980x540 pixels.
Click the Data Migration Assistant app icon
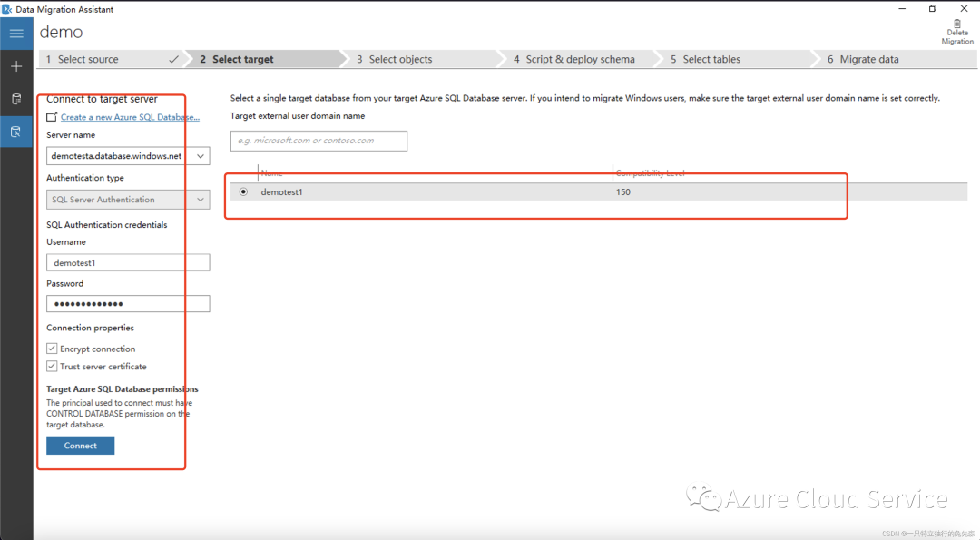(7, 9)
